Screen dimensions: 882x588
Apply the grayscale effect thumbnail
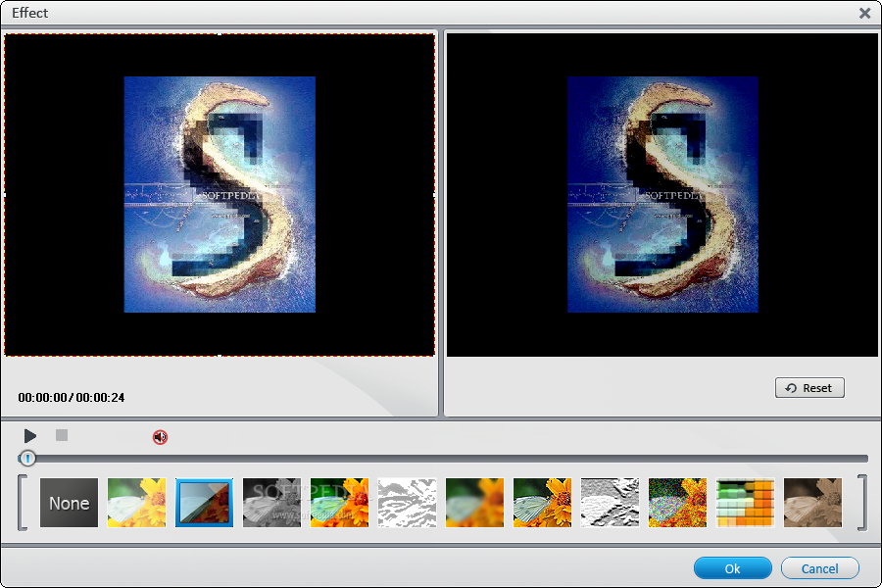point(271,503)
